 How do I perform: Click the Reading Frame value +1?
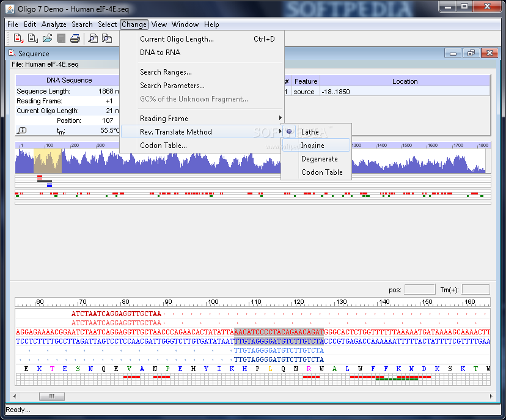[x=109, y=101]
